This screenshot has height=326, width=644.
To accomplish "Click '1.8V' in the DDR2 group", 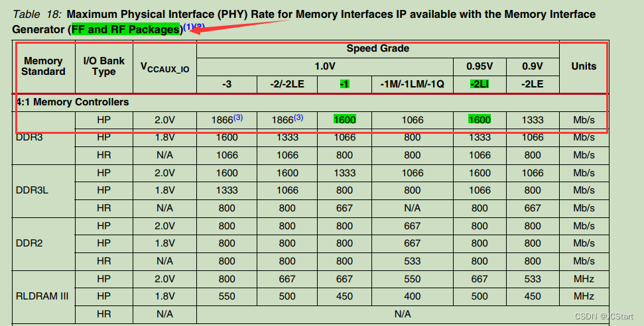I will 165,243.
